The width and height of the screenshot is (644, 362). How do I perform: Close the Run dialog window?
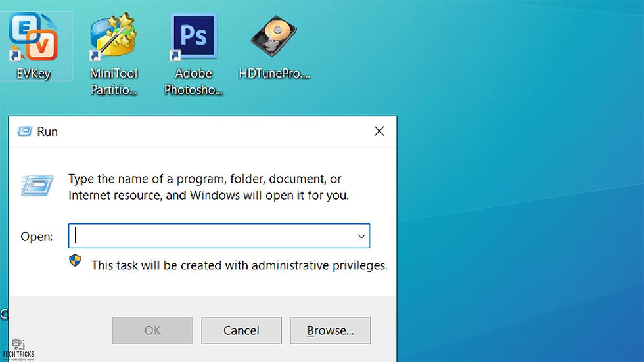point(379,131)
